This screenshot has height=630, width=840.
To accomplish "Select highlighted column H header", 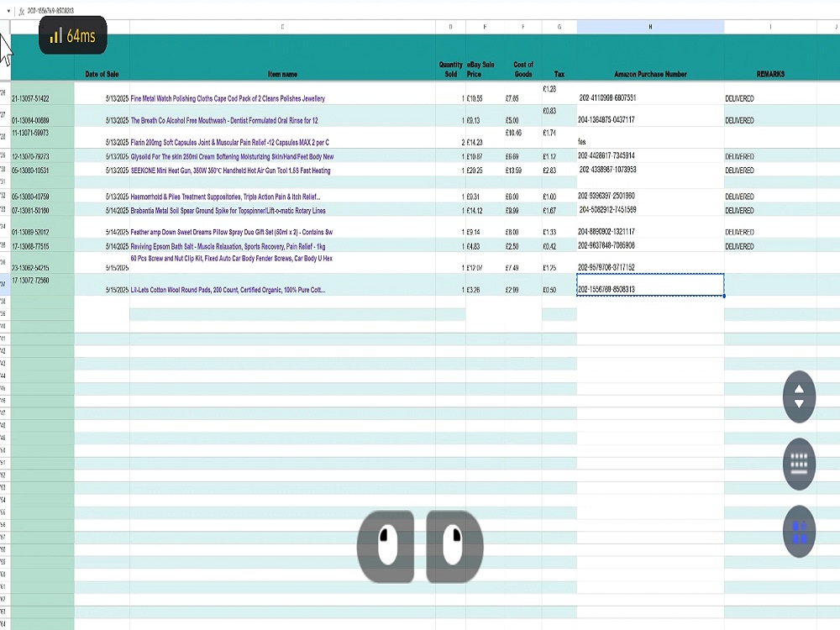I will [x=650, y=27].
